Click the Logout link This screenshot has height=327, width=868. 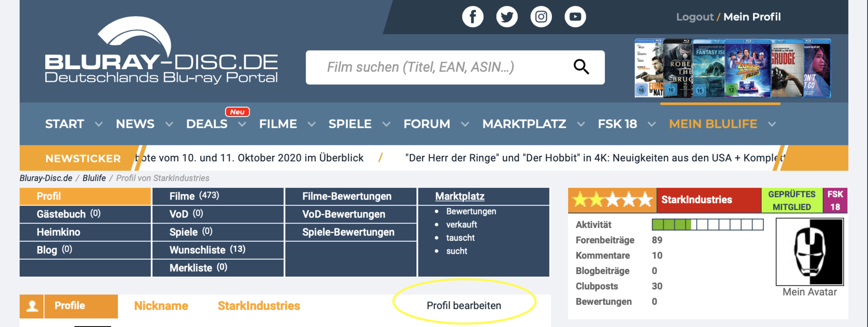pyautogui.click(x=695, y=17)
